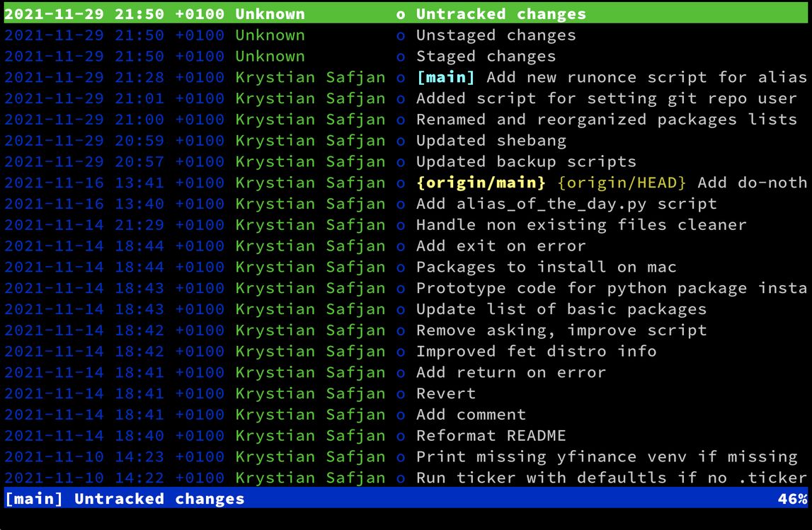Click the {origin/HEAD} ref label
The height and width of the screenshot is (530, 812).
tap(622, 183)
